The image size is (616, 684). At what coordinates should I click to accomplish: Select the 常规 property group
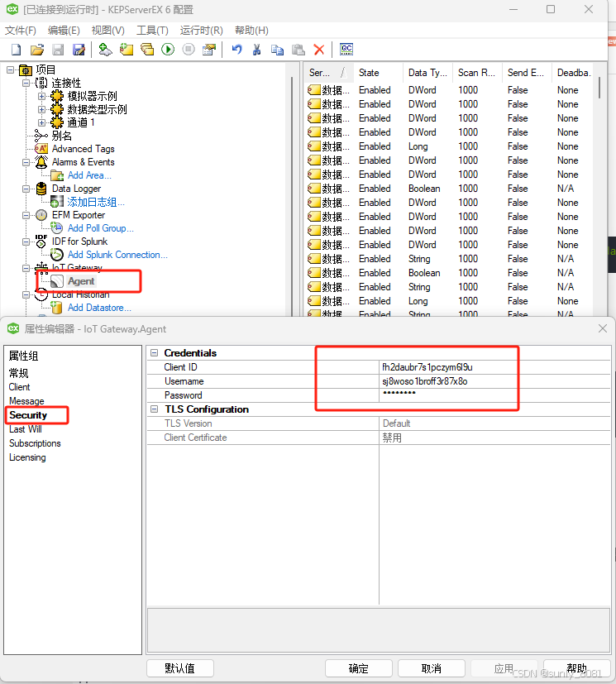click(18, 373)
